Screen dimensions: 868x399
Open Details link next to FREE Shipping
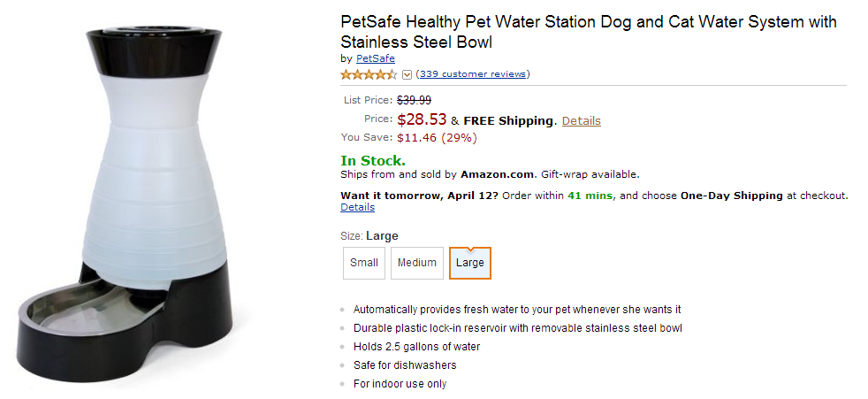click(x=581, y=120)
